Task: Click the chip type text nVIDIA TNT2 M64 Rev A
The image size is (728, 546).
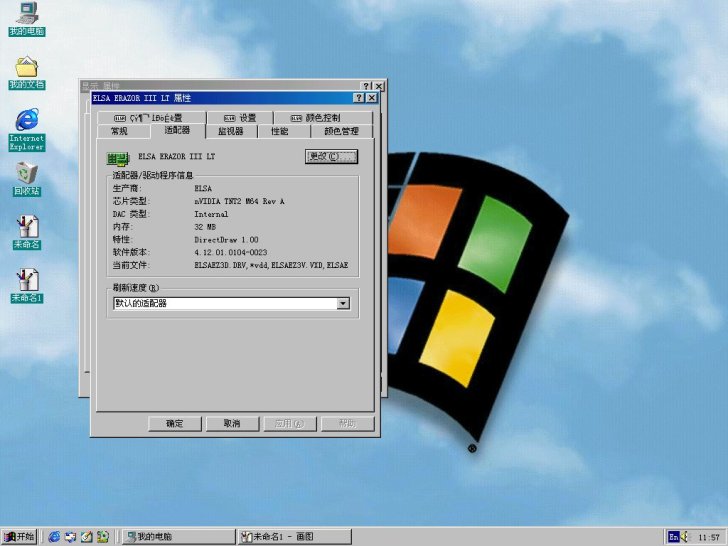Action: [x=239, y=202]
